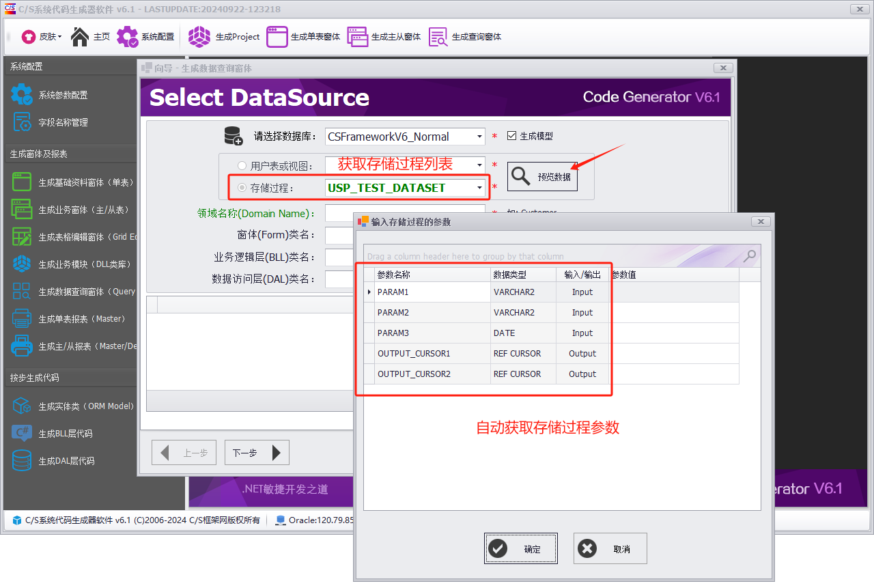Click 生成主从窗体 toolbar icon

[x=358, y=37]
